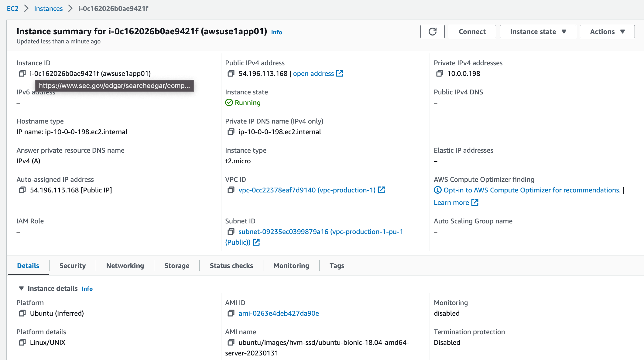Select the Tags tab

coord(337,266)
